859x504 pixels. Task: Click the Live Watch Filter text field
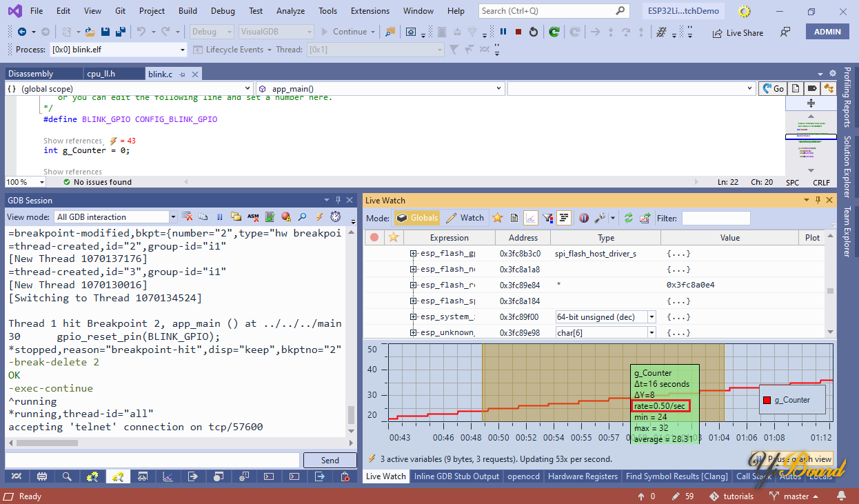pos(716,218)
